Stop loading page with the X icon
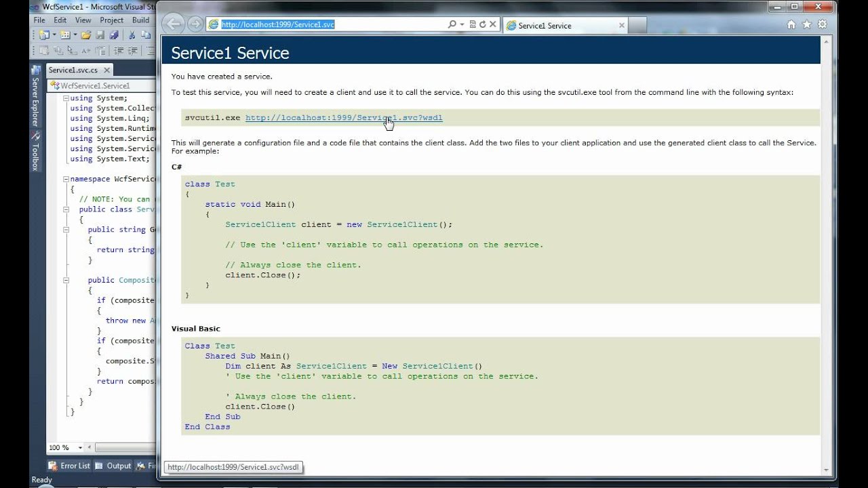Screen dimensions: 868x488 (x=493, y=24)
